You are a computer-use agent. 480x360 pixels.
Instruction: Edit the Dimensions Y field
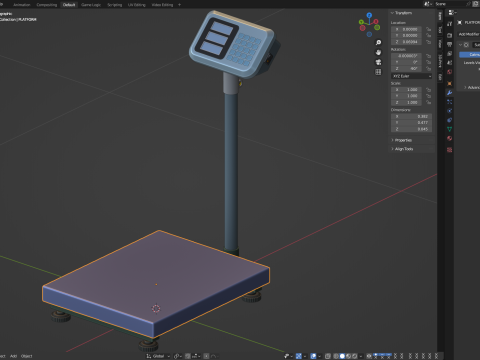pyautogui.click(x=412, y=123)
